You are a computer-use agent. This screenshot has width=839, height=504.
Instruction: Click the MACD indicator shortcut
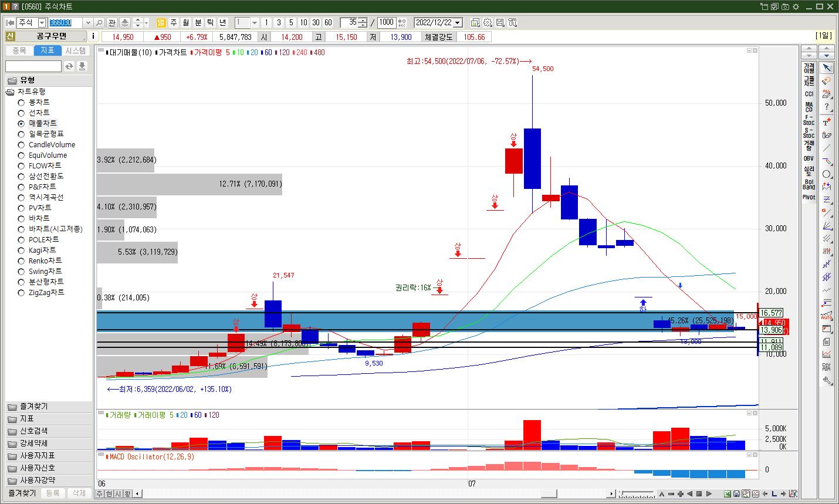tap(809, 107)
